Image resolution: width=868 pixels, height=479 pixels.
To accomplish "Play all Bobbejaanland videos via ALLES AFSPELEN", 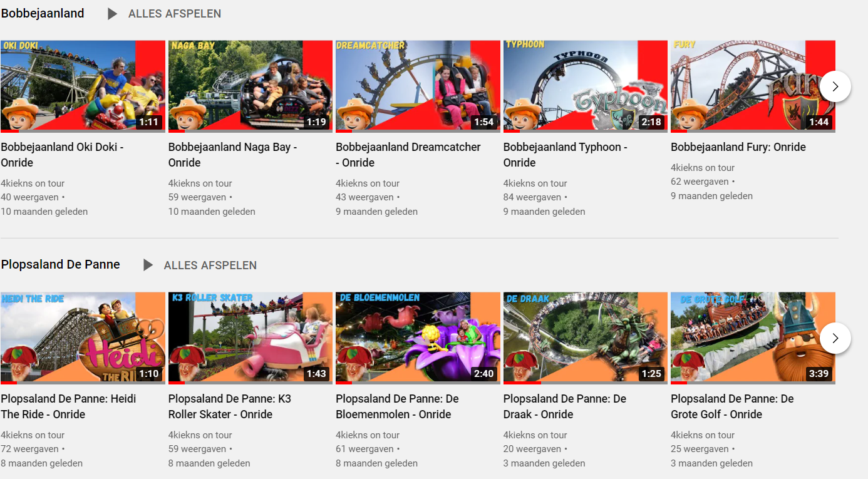I will (x=175, y=14).
